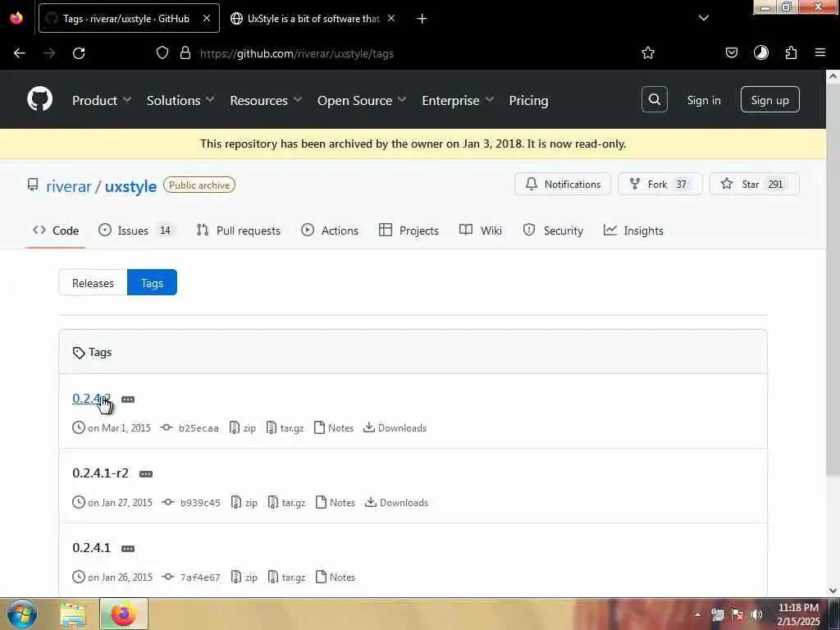Fork the repository with the Fork button
This screenshot has height=630, width=840.
pos(660,185)
